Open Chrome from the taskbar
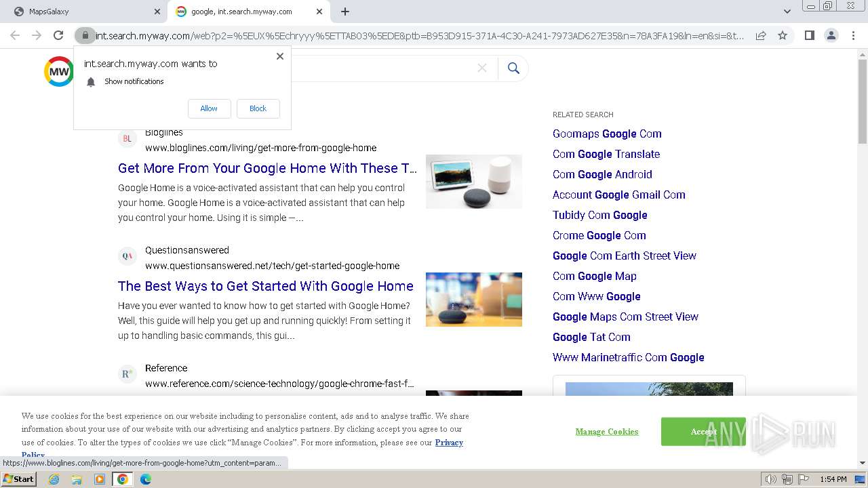Image resolution: width=868 pixels, height=488 pixels. pyautogui.click(x=123, y=479)
